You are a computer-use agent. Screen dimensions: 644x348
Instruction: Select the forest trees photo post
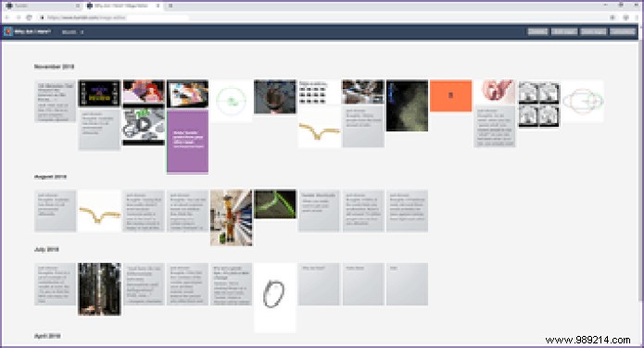[x=99, y=290]
